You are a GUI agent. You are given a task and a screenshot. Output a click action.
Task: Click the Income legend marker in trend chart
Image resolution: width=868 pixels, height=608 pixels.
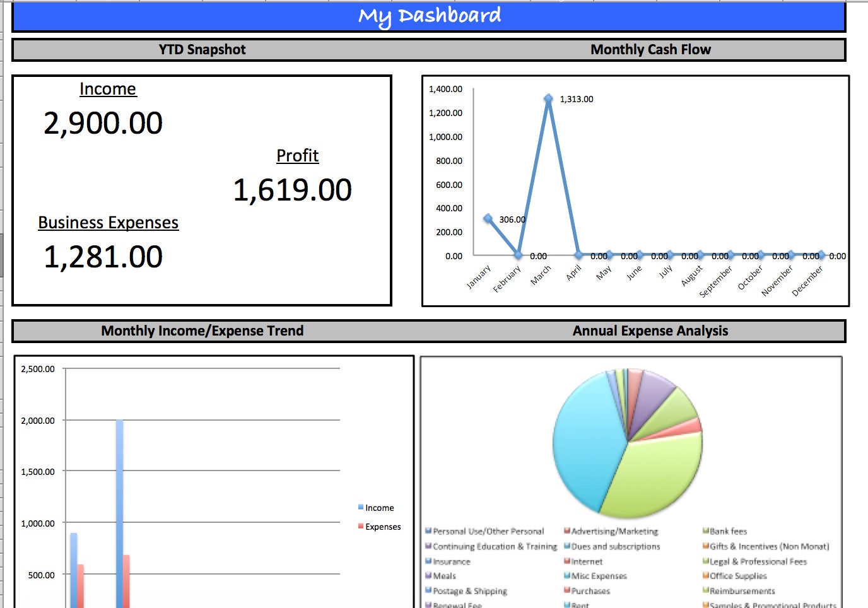361,507
